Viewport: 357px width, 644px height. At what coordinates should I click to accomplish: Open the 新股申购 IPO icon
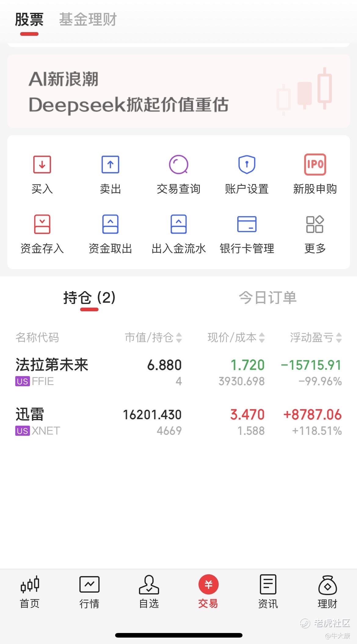point(315,165)
